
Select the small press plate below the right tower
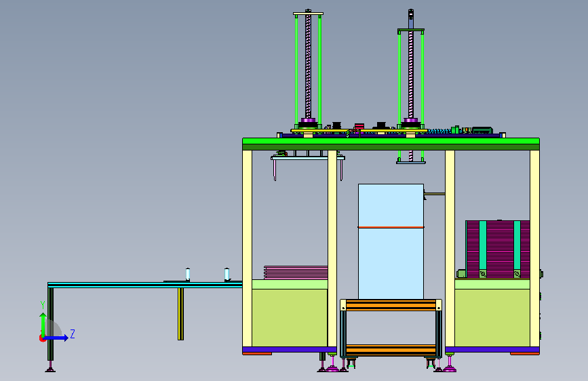pyautogui.click(x=410, y=163)
